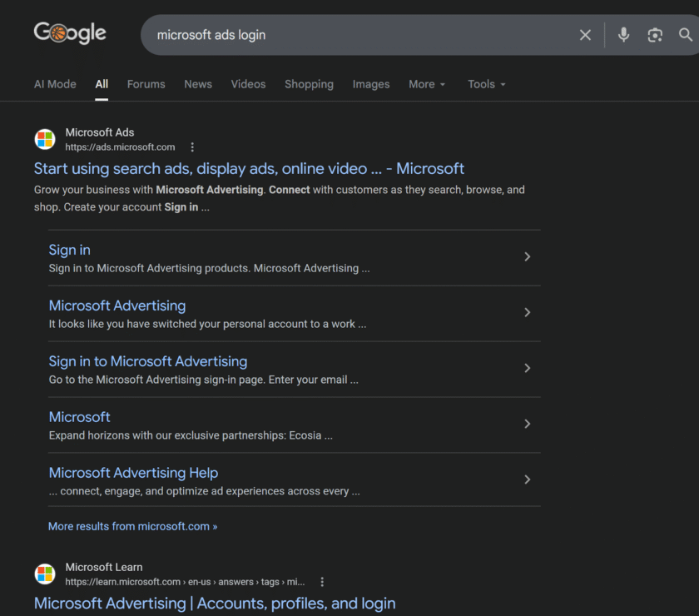This screenshot has width=699, height=616.
Task: Open three-dot menu for Microsoft Learn result
Action: click(322, 582)
